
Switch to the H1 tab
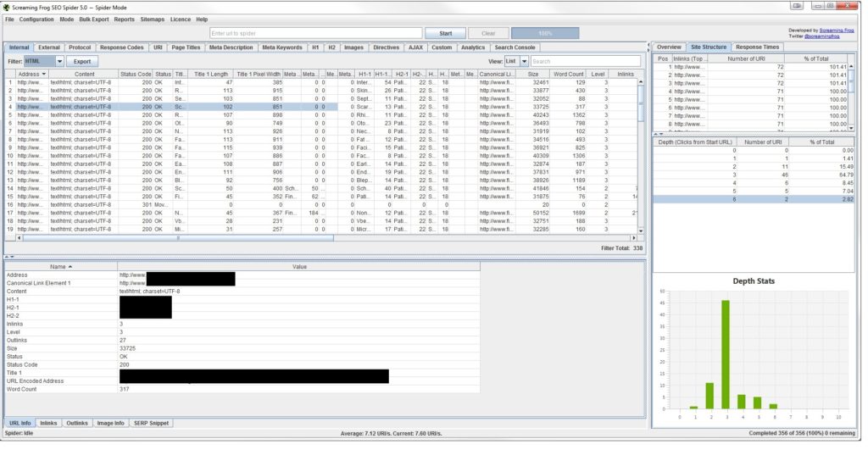315,47
